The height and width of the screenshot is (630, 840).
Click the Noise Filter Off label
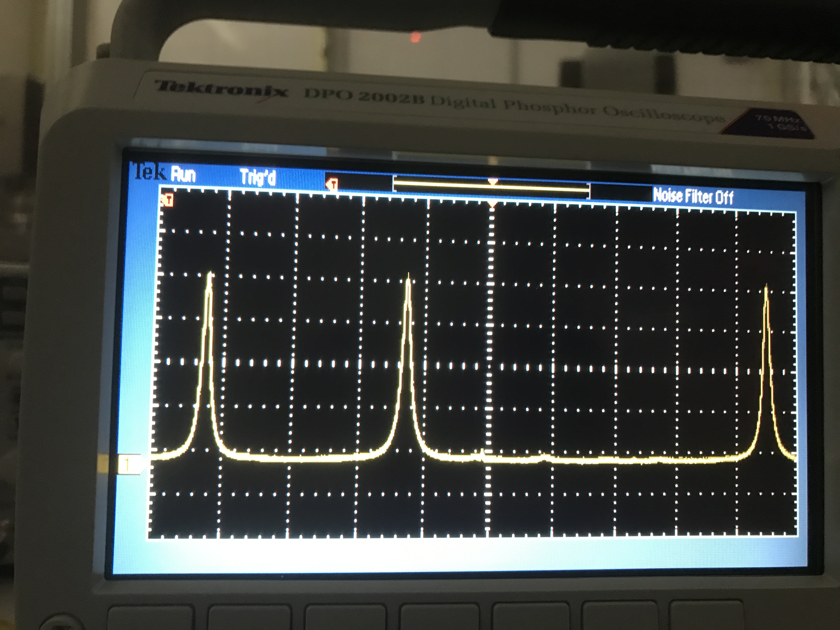(x=693, y=197)
